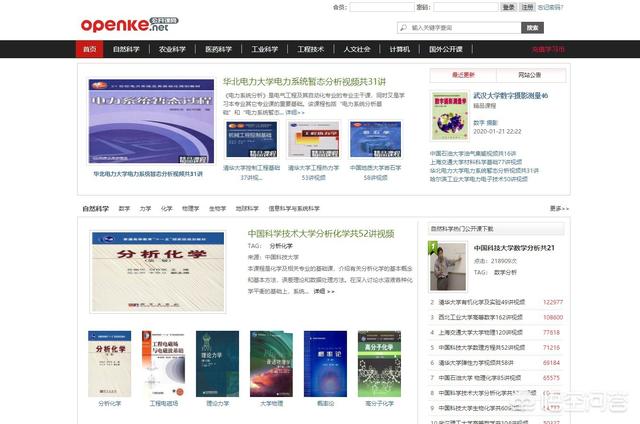Focus the 密码 password input field

[466, 7]
